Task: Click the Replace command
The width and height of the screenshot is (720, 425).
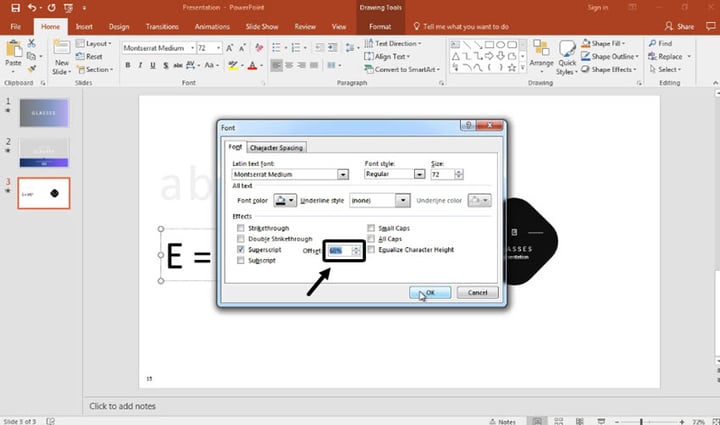Action: [669, 56]
